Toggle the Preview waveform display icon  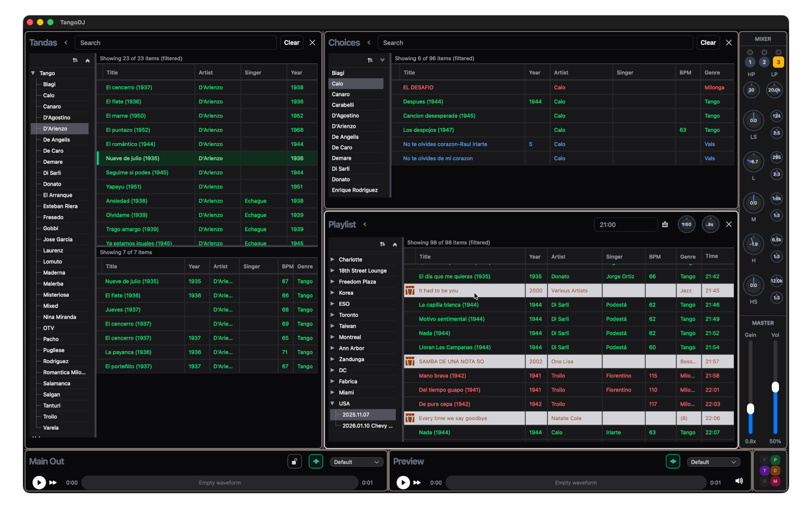point(673,462)
